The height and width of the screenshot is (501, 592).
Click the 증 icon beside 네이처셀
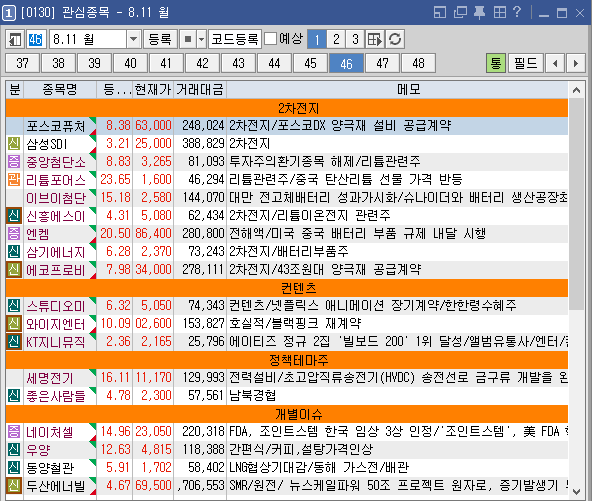(x=14, y=432)
